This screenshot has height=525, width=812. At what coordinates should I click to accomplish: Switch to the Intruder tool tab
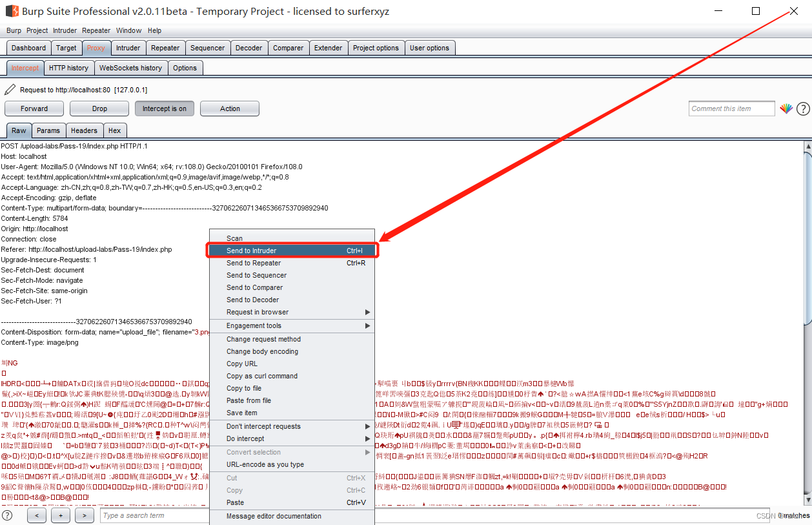pos(128,48)
